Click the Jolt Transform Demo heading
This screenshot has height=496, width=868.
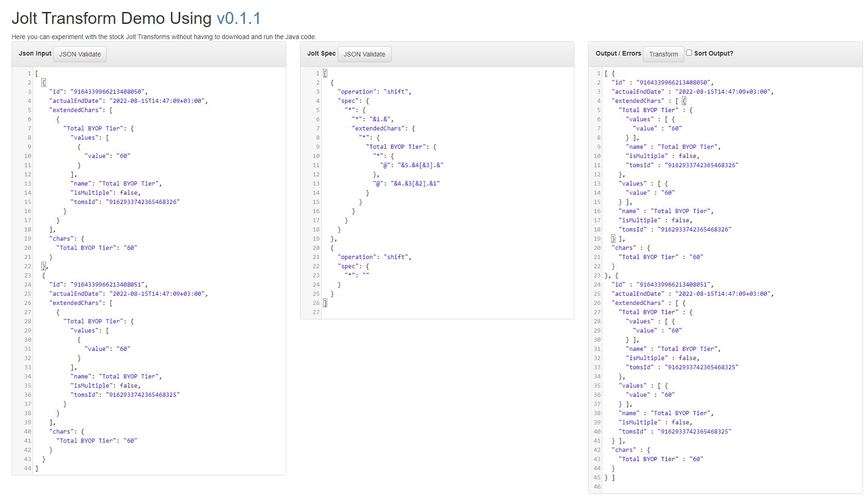136,18
